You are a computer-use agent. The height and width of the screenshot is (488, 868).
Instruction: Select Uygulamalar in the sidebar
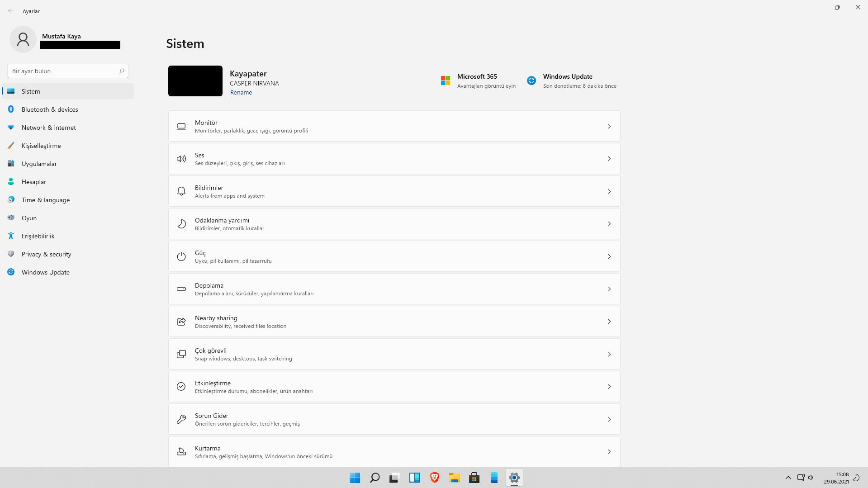pos(68,164)
